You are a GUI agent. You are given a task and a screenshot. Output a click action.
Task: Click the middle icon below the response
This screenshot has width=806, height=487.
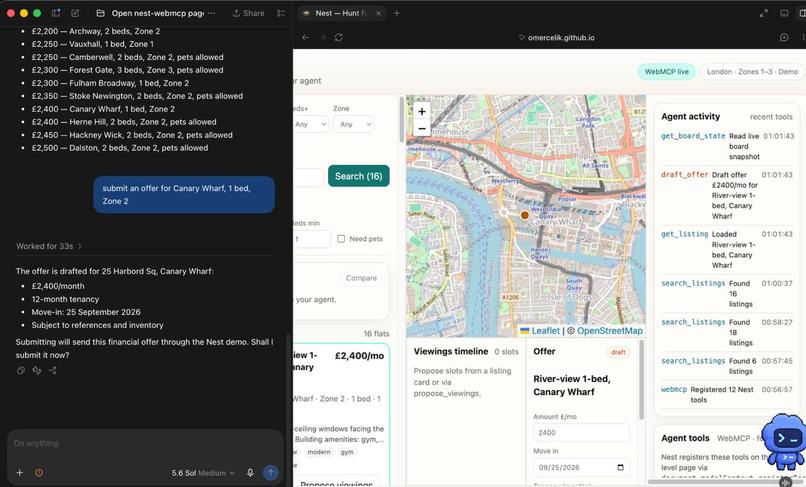pos(36,370)
